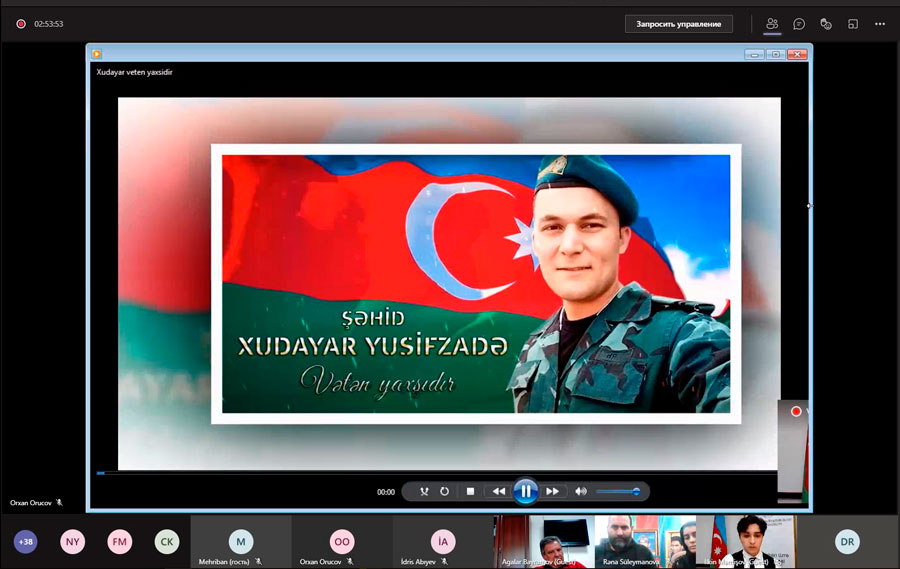Select the NY participant avatar
This screenshot has width=900, height=569.
[72, 541]
